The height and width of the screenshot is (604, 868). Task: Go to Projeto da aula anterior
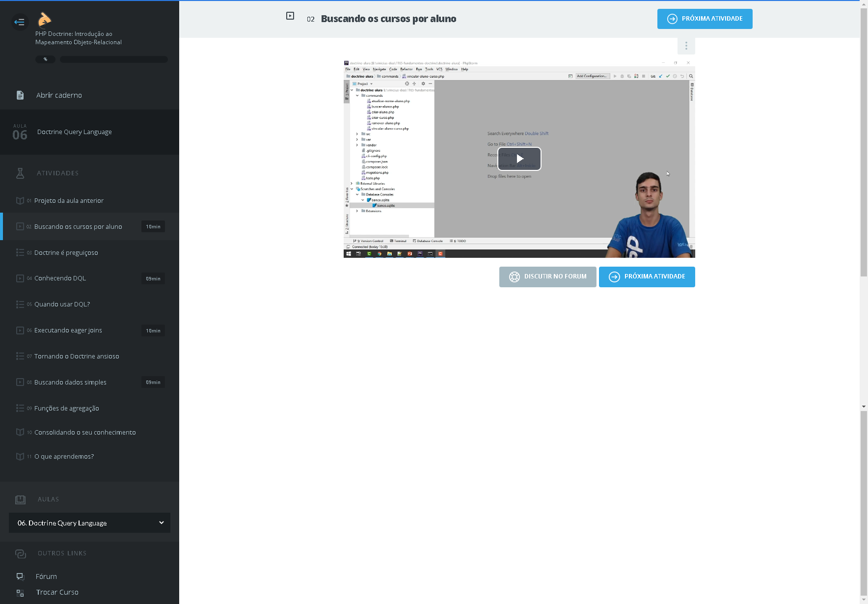[69, 201]
